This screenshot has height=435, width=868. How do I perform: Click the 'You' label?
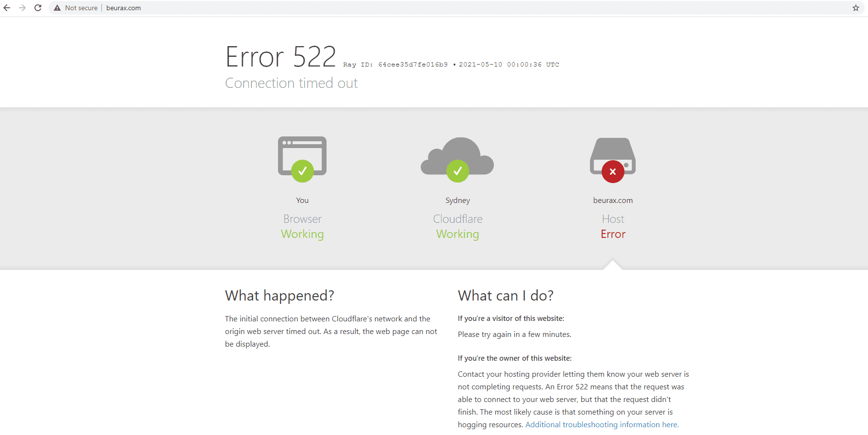302,200
